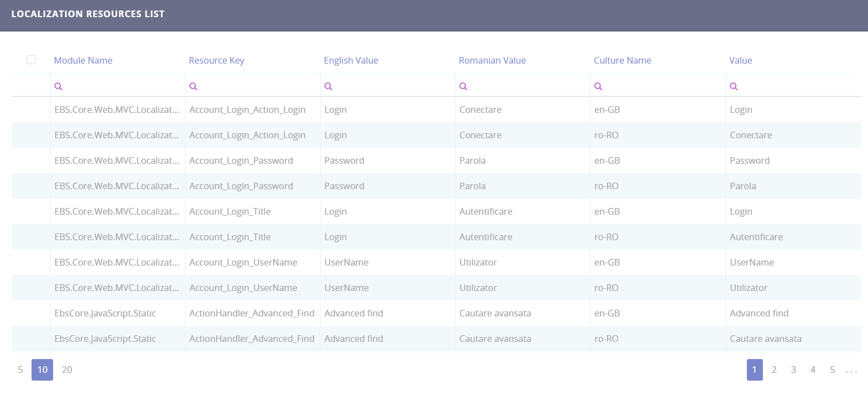Set page size to 20 rows
Image resolution: width=868 pixels, height=395 pixels.
coord(67,370)
